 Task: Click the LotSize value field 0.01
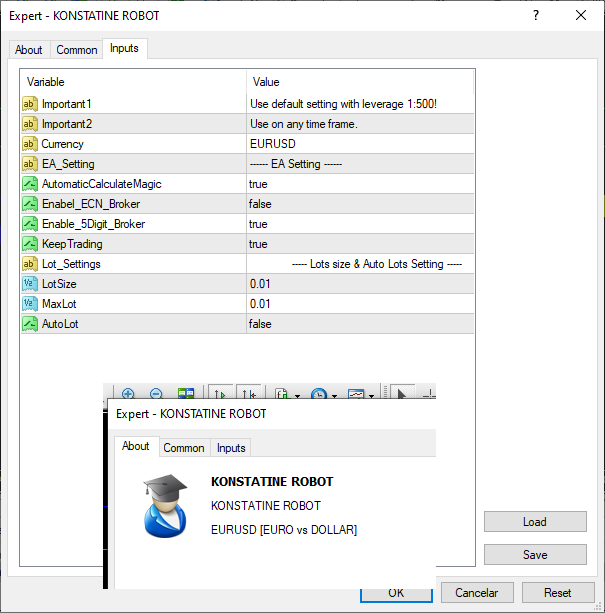[x=360, y=284]
